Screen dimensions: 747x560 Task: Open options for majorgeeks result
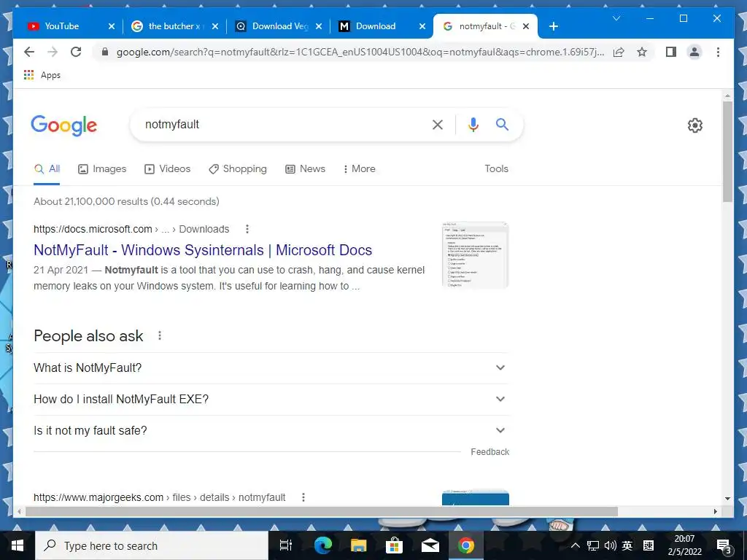tap(303, 497)
